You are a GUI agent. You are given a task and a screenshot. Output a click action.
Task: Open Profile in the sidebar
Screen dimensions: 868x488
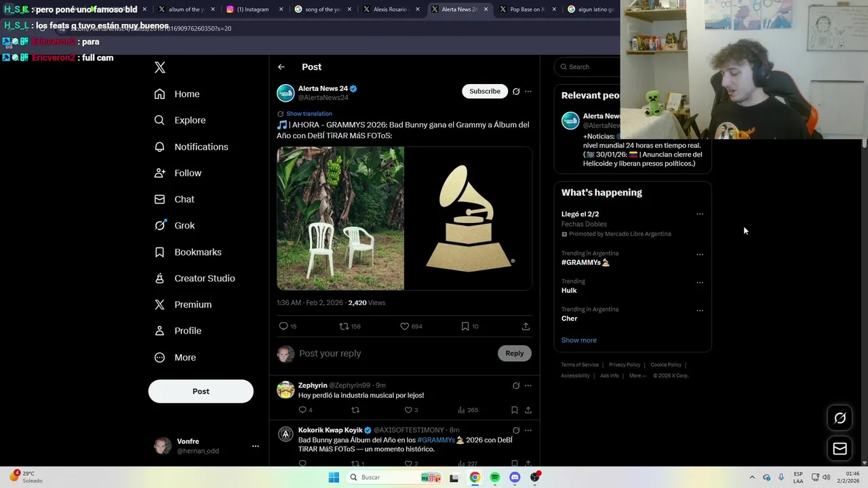click(178, 331)
